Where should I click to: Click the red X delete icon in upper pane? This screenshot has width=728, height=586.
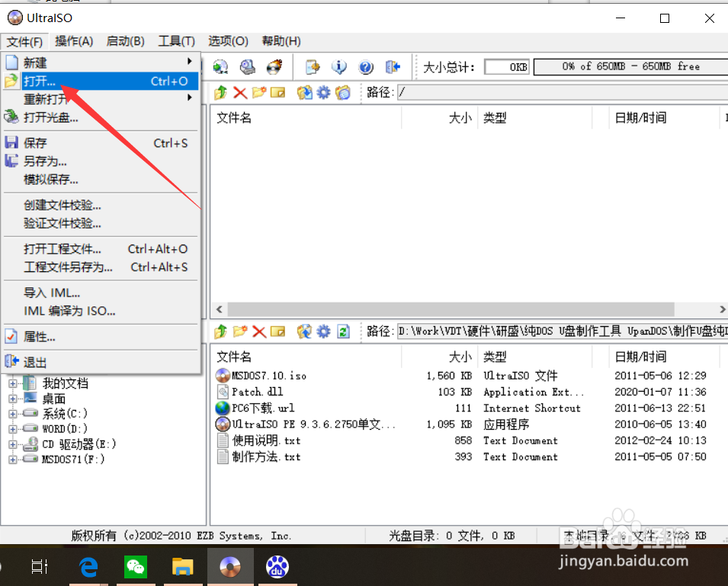(240, 92)
